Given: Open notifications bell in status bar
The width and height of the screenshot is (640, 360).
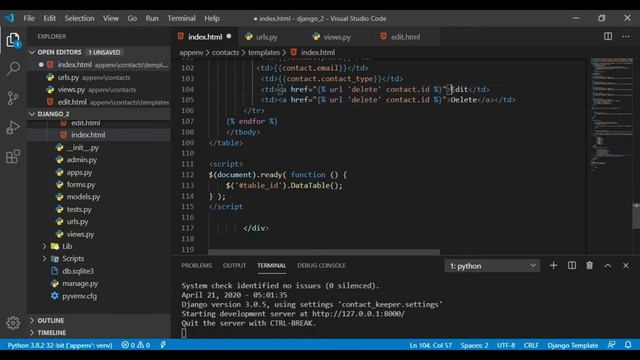Looking at the screenshot, I should [x=628, y=345].
